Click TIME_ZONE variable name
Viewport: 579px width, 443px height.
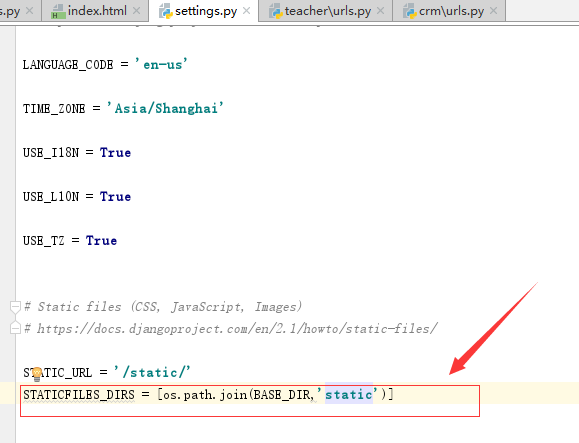click(x=54, y=109)
